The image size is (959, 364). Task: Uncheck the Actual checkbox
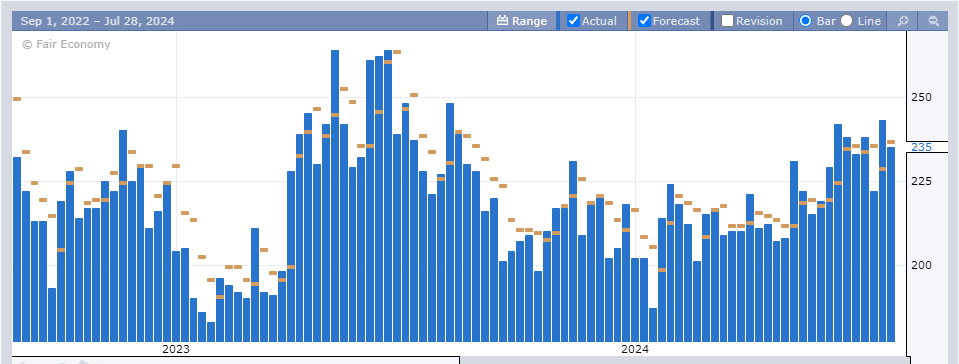coord(573,21)
